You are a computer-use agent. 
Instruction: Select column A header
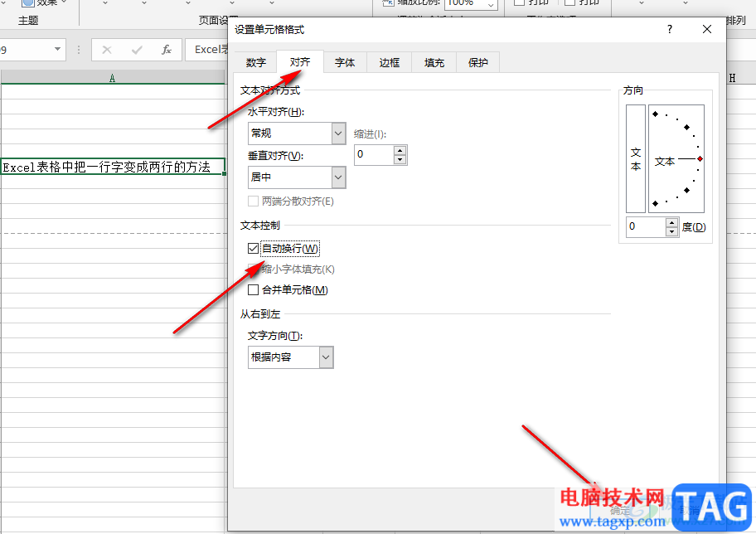click(113, 78)
